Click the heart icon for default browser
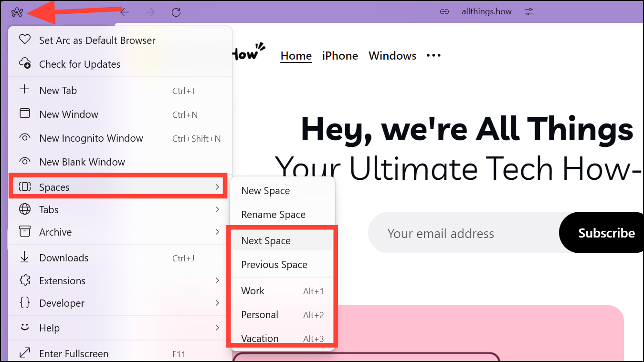This screenshot has width=644, height=362. pyautogui.click(x=25, y=39)
